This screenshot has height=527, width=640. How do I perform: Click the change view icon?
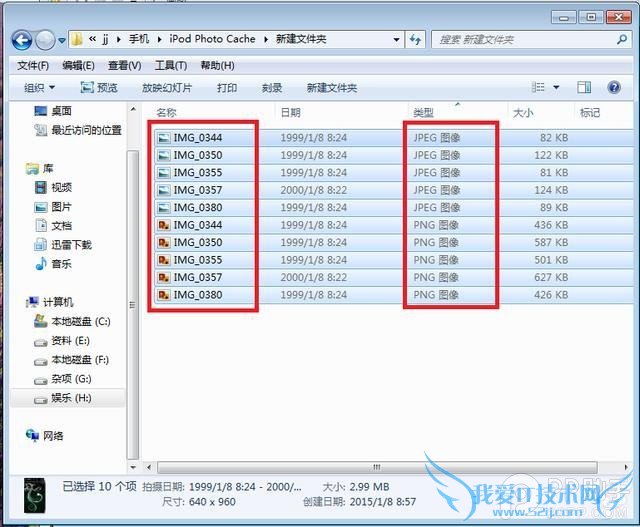point(538,87)
